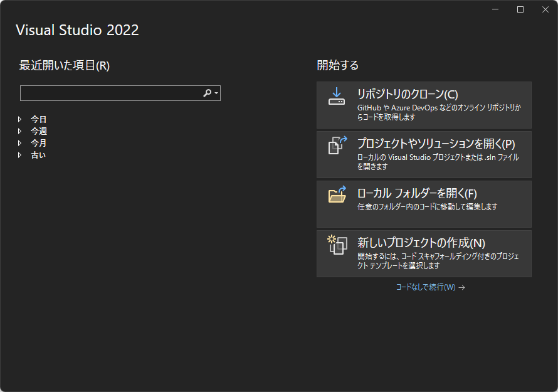The image size is (558, 392).
Task: Choose ローカル フォルダーを開く(F) card title
Action: coord(417,193)
